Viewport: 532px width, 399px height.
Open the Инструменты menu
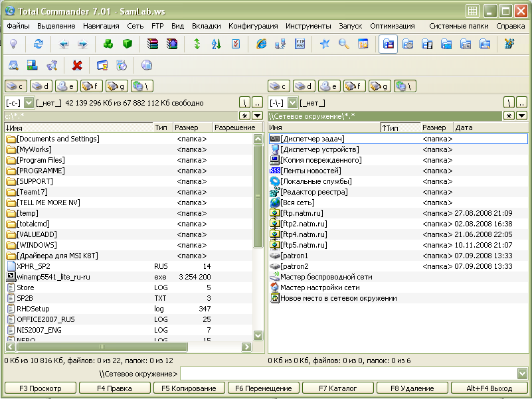[308, 26]
